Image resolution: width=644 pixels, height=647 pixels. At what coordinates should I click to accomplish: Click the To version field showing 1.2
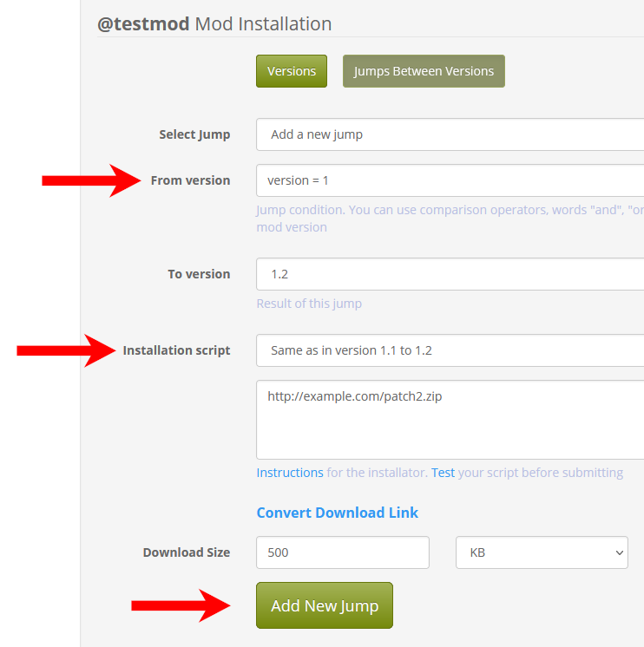(x=450, y=274)
